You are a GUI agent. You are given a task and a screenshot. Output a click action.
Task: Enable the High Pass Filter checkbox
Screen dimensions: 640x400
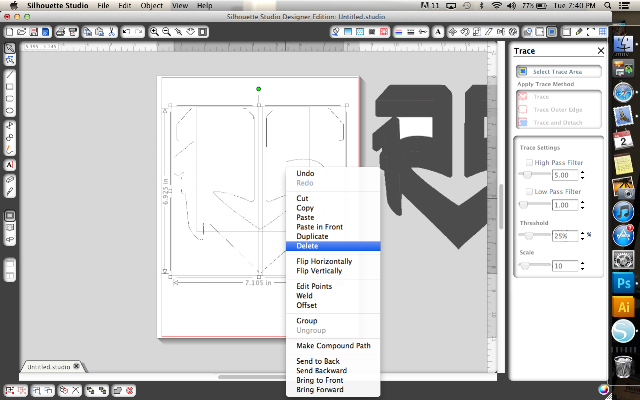coord(529,162)
